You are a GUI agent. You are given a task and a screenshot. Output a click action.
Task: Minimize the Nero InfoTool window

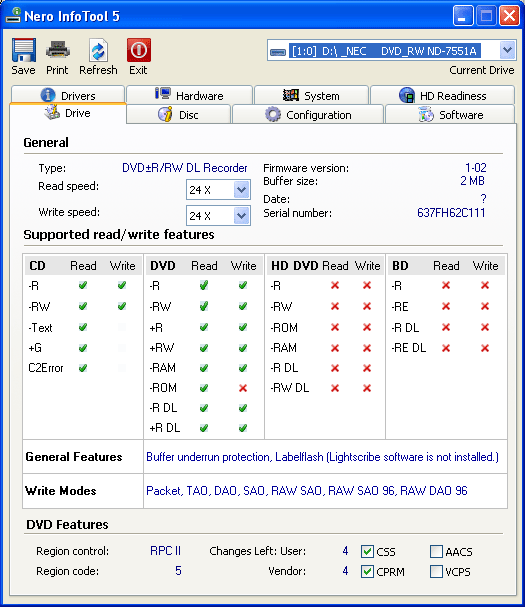[463, 16]
